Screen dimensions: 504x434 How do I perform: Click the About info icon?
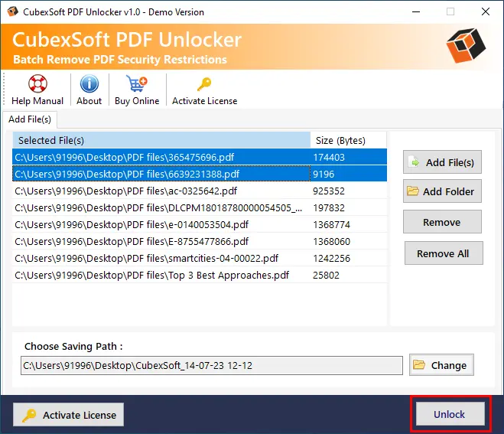pos(89,84)
